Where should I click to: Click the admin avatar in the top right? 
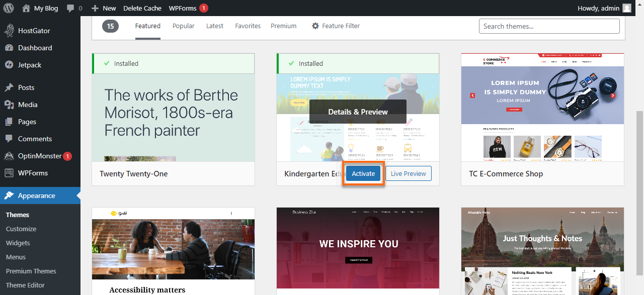[625, 8]
